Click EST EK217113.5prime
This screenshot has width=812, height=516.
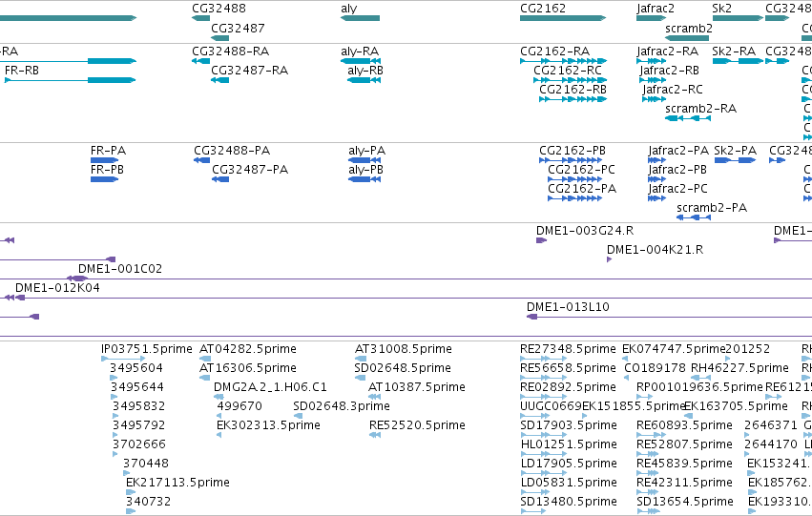tap(131, 492)
